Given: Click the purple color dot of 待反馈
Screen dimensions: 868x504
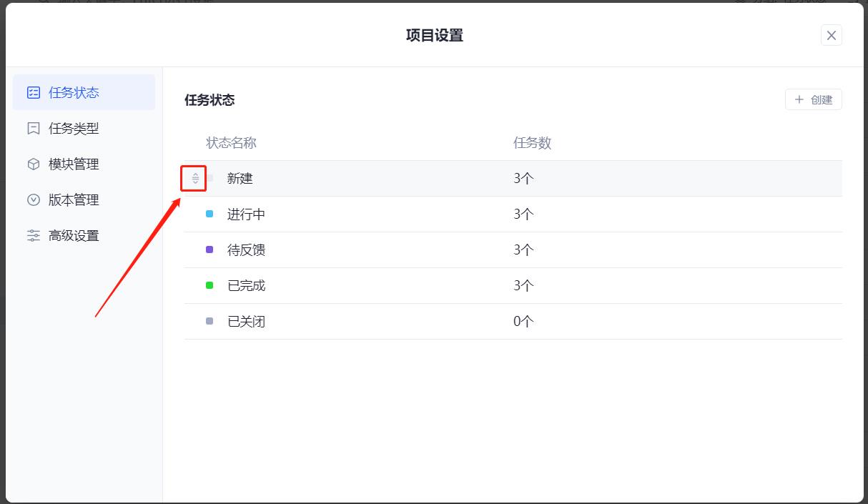Looking at the screenshot, I should click(209, 249).
